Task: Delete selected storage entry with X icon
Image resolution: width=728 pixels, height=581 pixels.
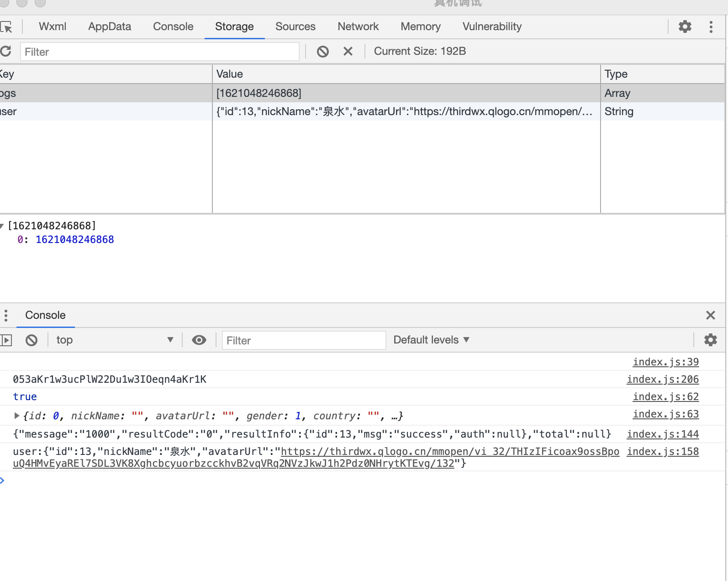Action: (x=348, y=51)
